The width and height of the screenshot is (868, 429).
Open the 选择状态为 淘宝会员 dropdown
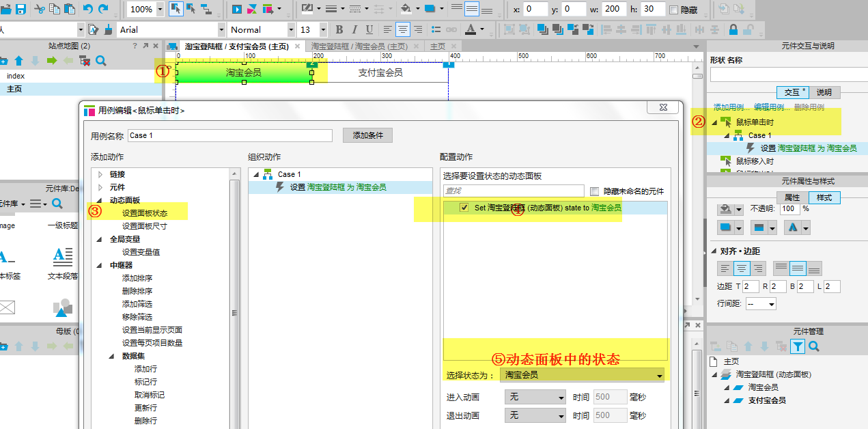coord(583,374)
